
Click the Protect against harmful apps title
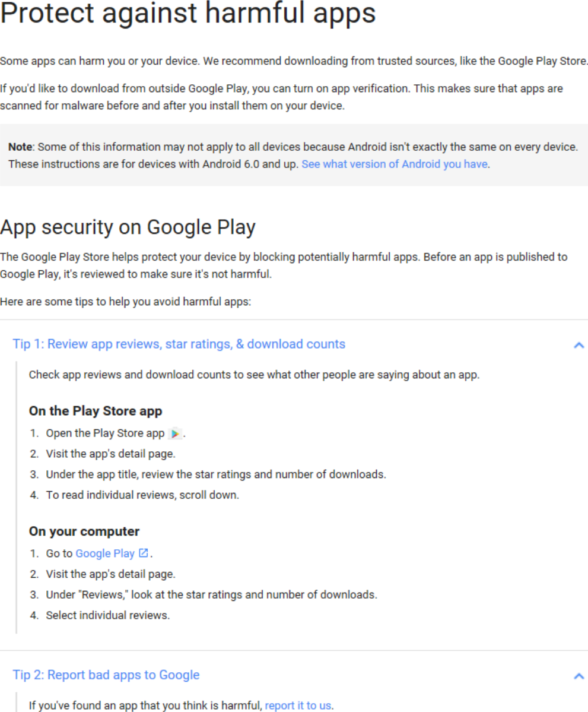(188, 12)
